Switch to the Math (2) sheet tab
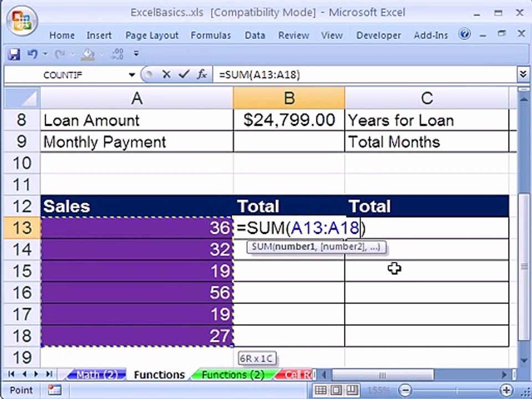The image size is (532, 399). coord(96,375)
